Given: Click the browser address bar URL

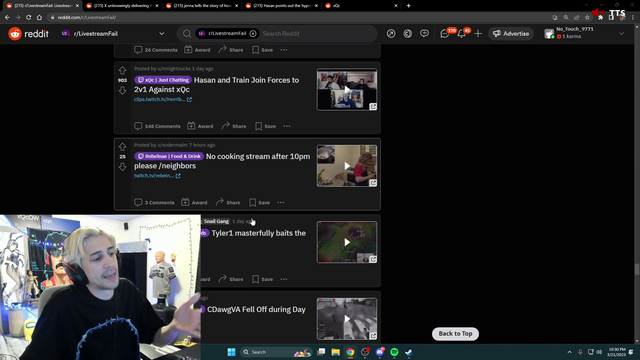Looking at the screenshot, I should tap(87, 18).
